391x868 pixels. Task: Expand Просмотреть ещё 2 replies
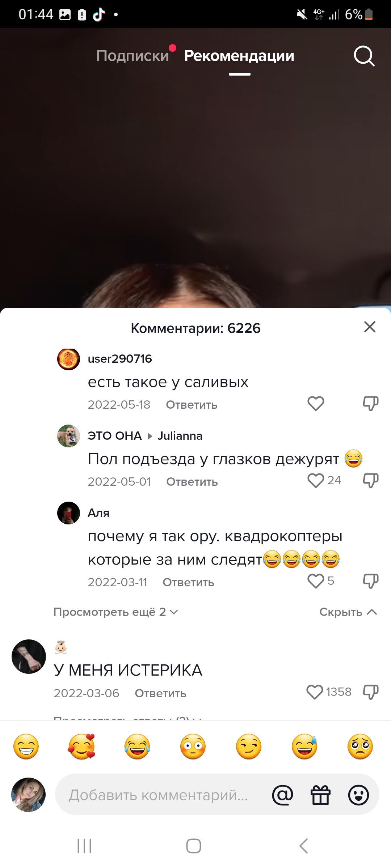(x=116, y=612)
